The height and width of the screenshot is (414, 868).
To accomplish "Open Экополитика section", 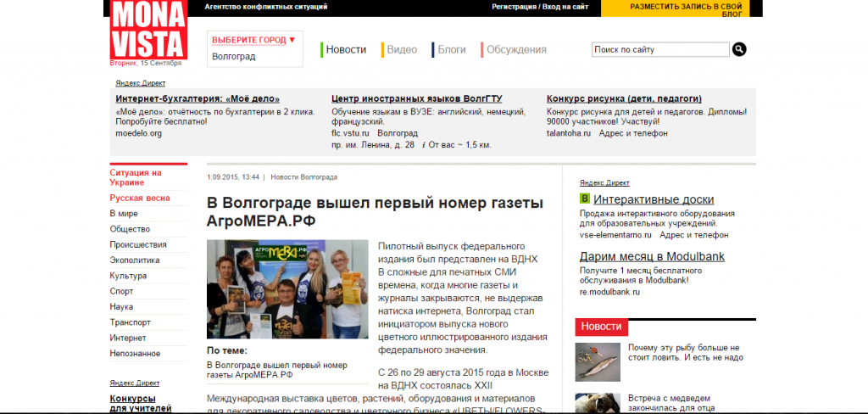I will click(x=135, y=260).
